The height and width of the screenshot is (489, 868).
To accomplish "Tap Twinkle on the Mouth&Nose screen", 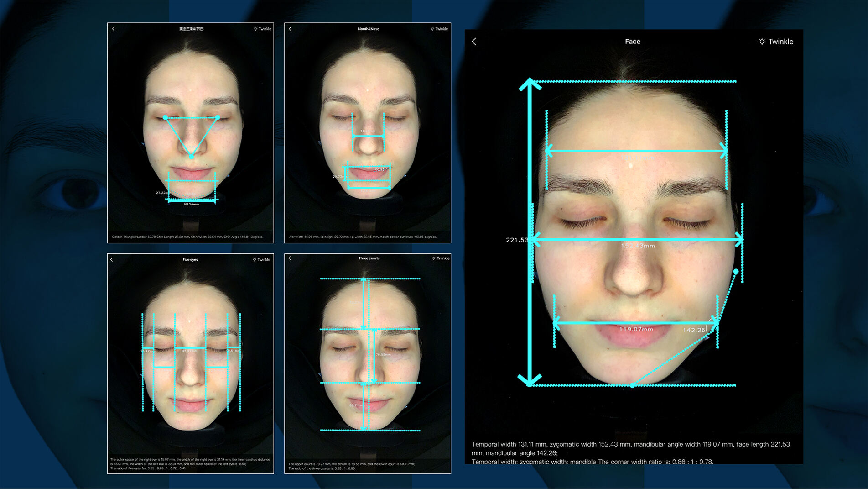I will click(x=439, y=29).
